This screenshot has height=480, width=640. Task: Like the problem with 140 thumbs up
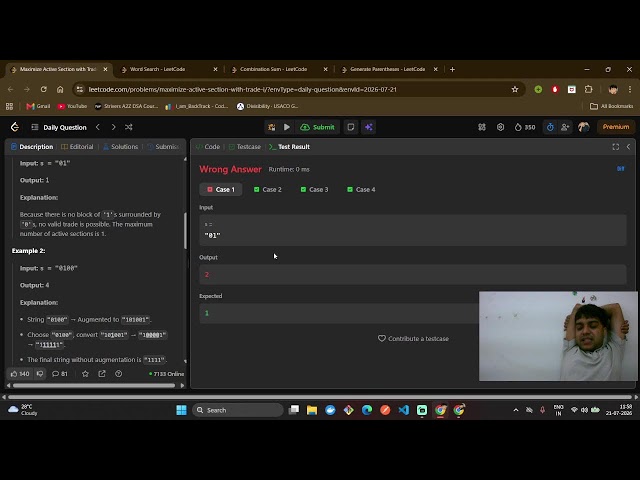[x=20, y=373]
